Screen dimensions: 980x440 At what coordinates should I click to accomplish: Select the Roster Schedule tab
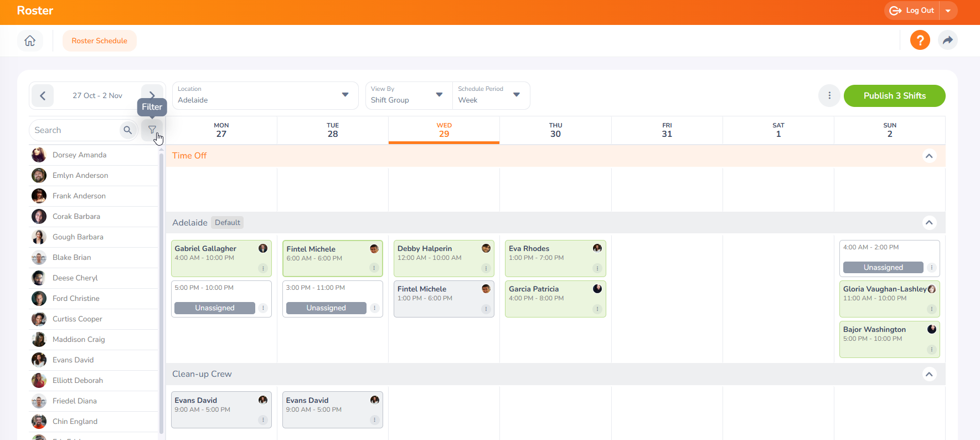(100, 40)
